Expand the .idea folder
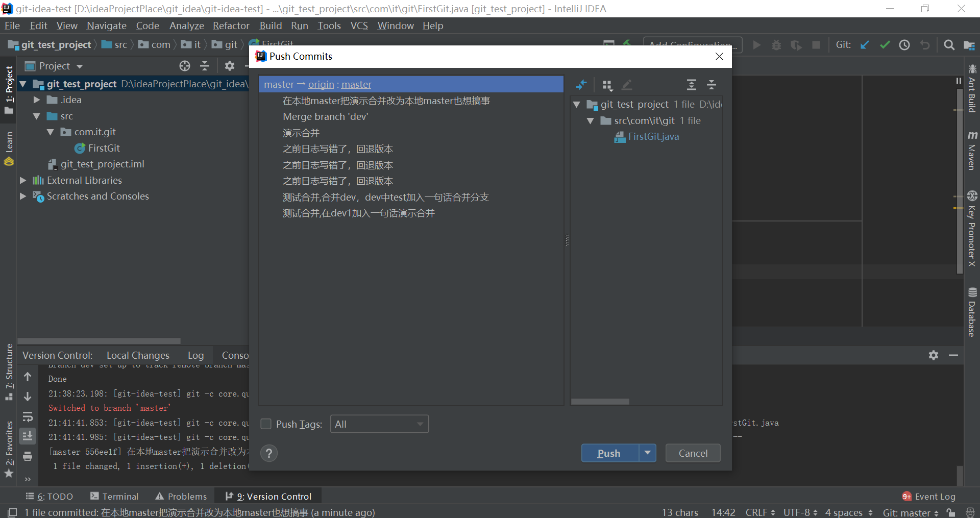 coord(37,100)
